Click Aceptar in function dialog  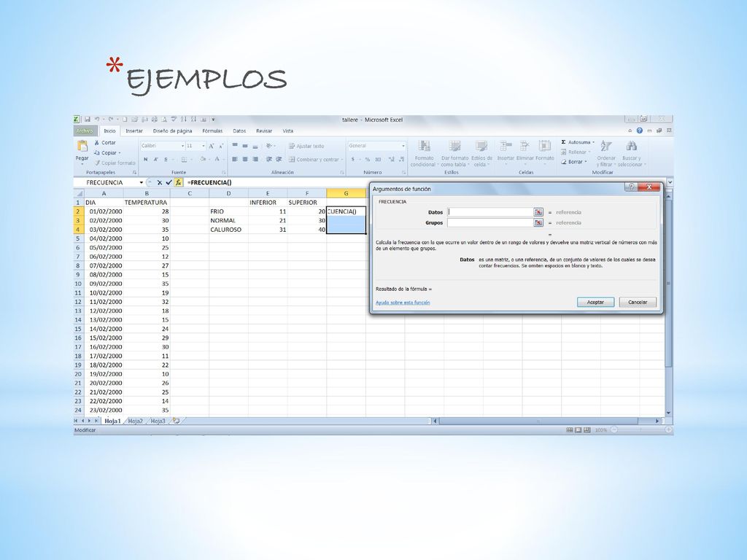[x=595, y=303]
